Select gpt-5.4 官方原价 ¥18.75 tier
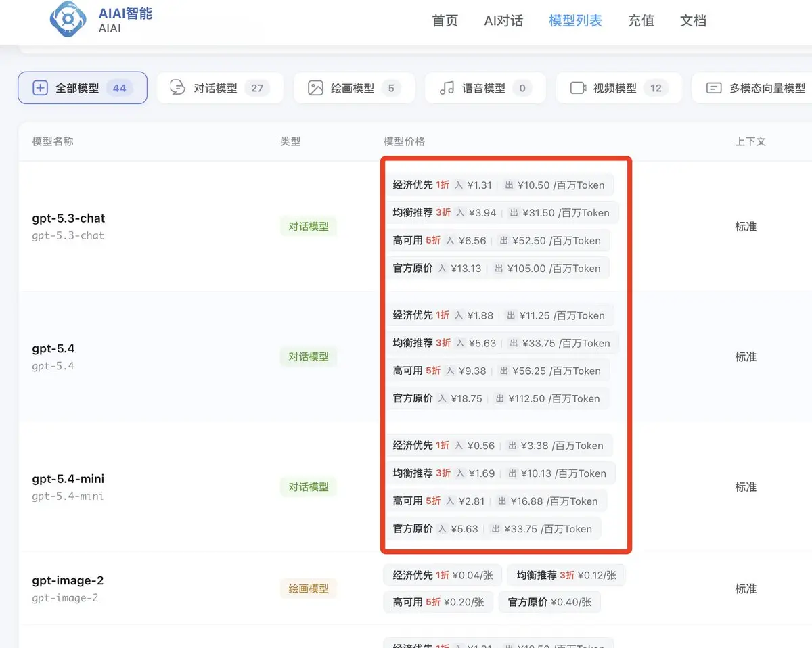Viewport: 812px width, 648px height. click(x=497, y=398)
